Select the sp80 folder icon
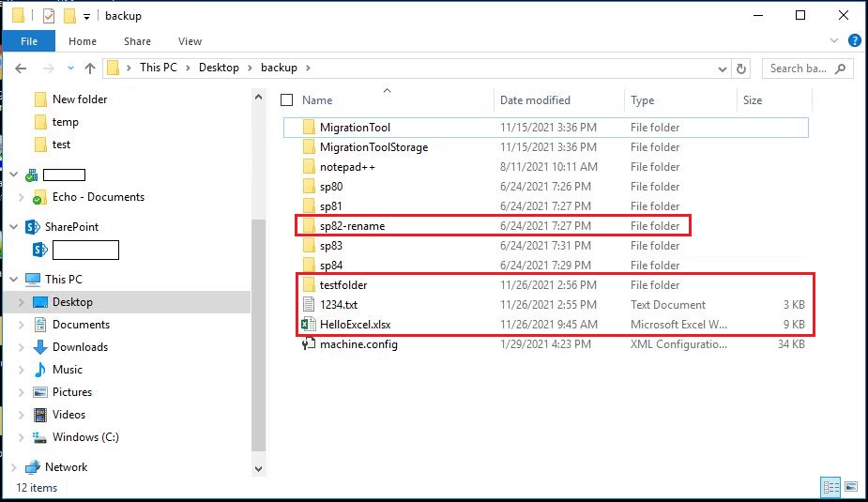This screenshot has height=502, width=868. [x=309, y=187]
